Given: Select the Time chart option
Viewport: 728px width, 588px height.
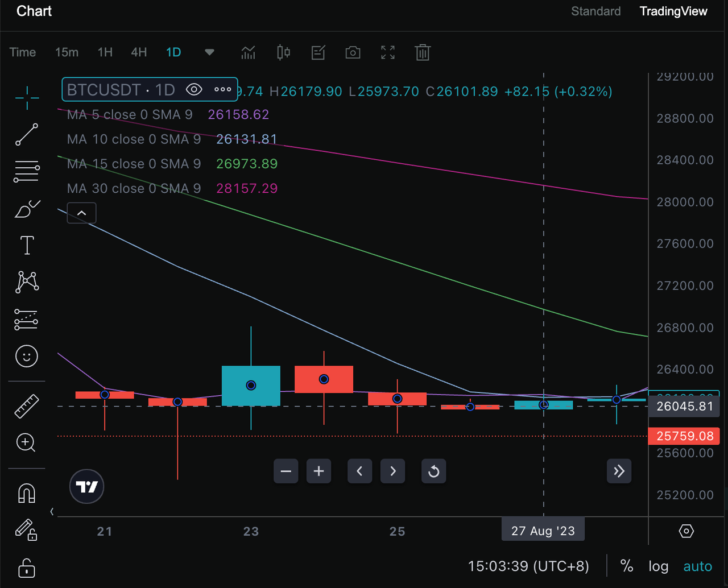Looking at the screenshot, I should 23,52.
